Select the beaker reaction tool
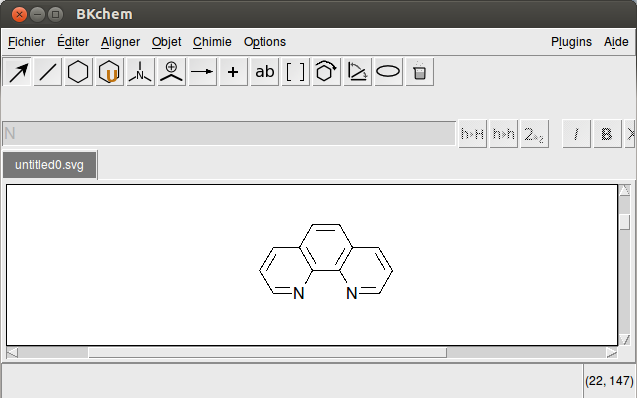Viewport: 637px width, 398px height. [420, 72]
